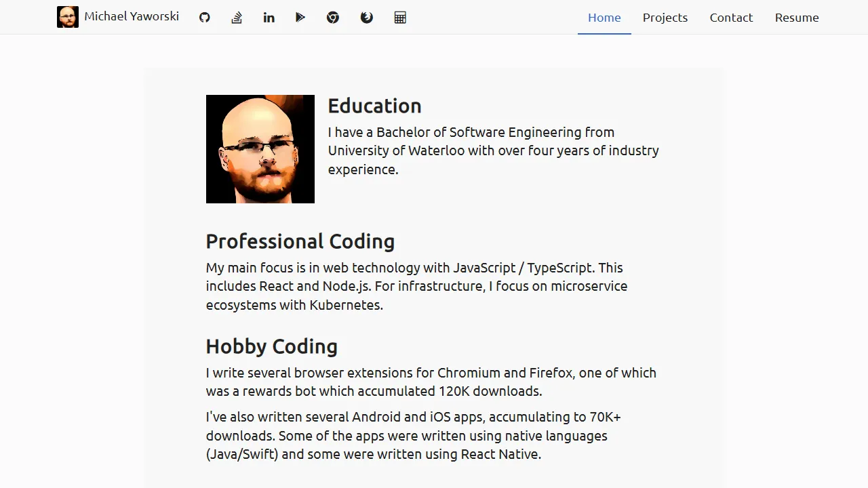Click the small avatar icon beside the name
The width and height of the screenshot is (868, 488).
[67, 16]
